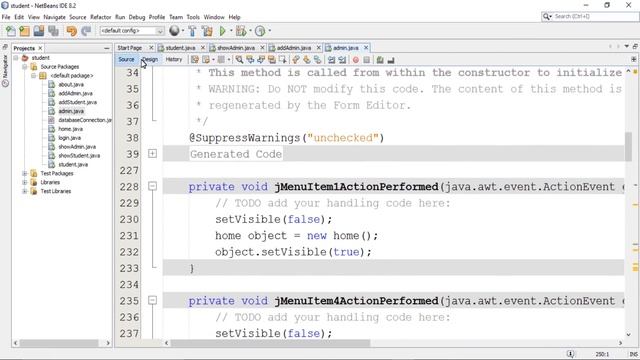640x360 pixels.
Task: Click the Find Next Occurrence icon
Action: 261,60
